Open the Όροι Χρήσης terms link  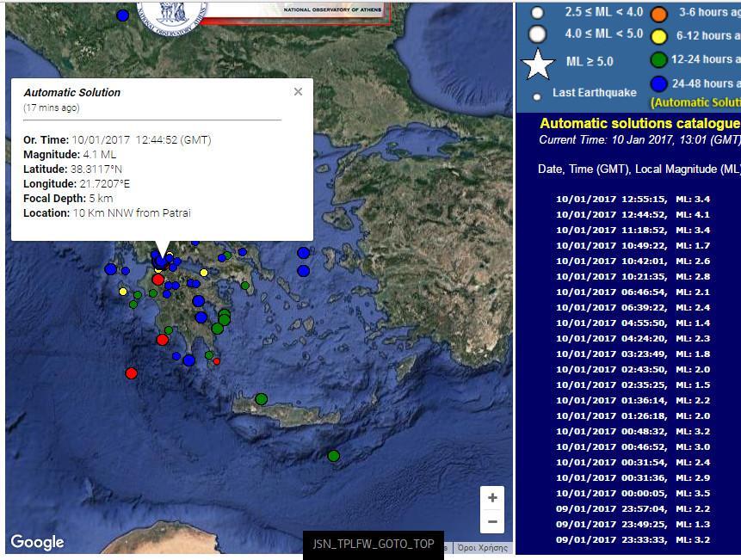click(482, 547)
